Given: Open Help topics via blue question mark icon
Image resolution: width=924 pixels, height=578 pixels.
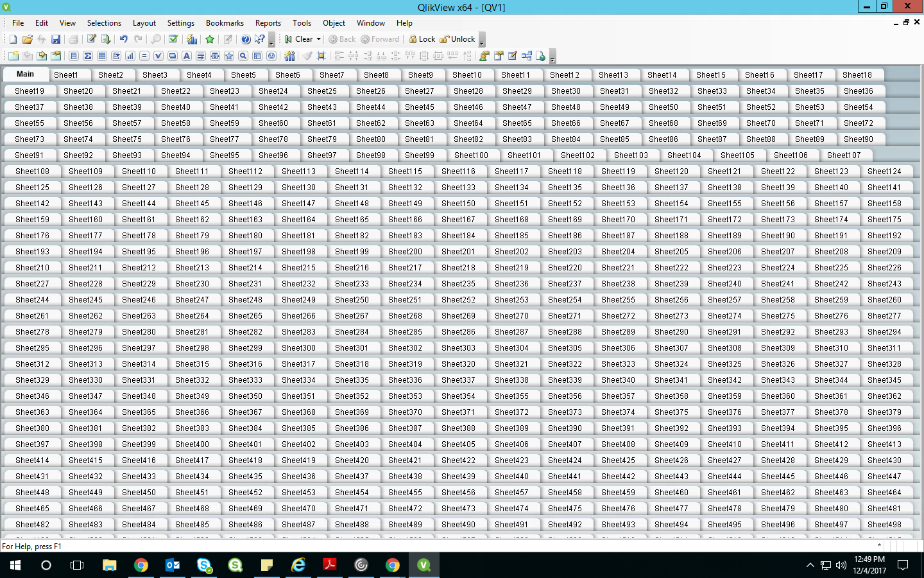Looking at the screenshot, I should [245, 39].
